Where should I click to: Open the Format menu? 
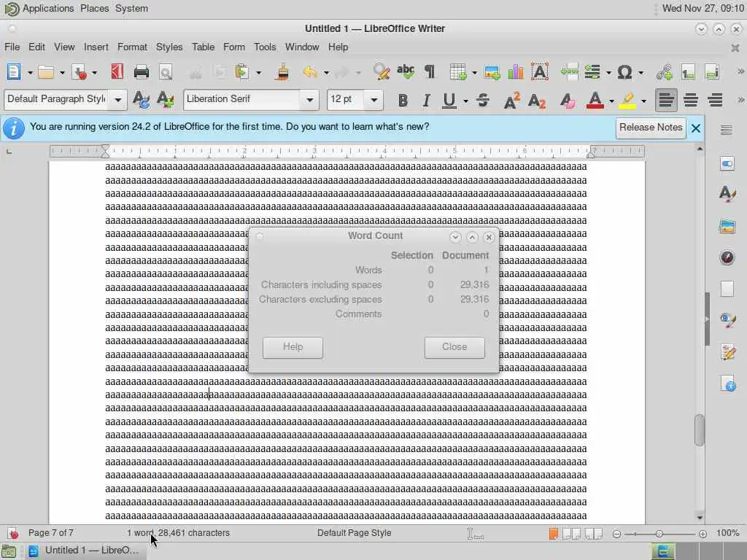(x=132, y=47)
